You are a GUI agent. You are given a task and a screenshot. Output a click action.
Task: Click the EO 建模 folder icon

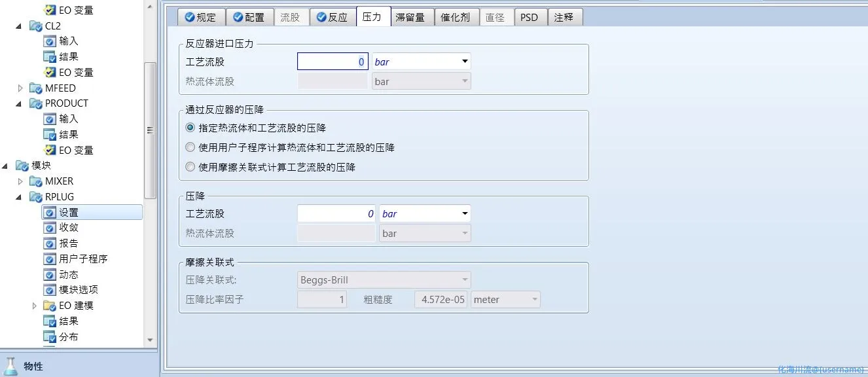click(x=50, y=306)
